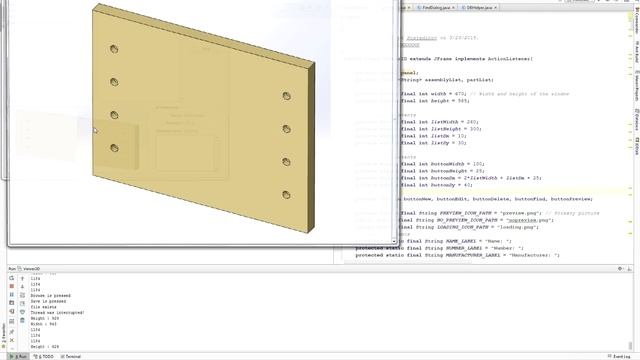Click the console vertical scrollbar thumb
The width and height of the screenshot is (640, 360).
[631, 345]
